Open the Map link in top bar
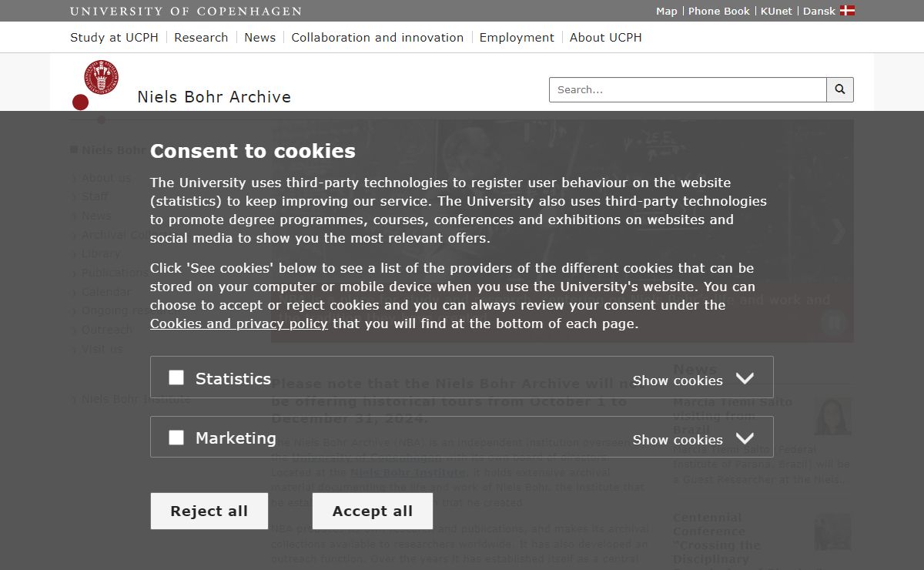Image resolution: width=924 pixels, height=570 pixels. click(667, 11)
